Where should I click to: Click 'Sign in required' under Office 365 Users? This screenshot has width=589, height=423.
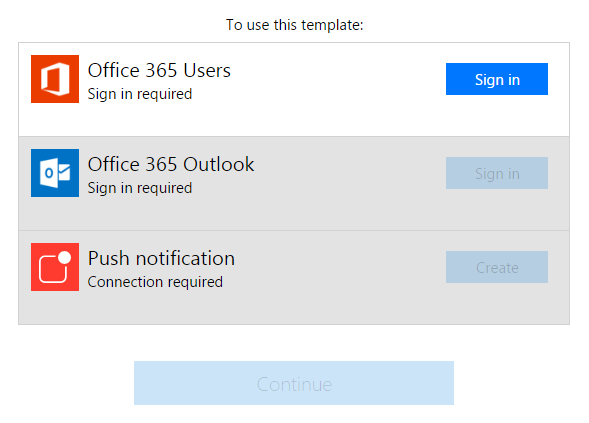click(x=140, y=94)
